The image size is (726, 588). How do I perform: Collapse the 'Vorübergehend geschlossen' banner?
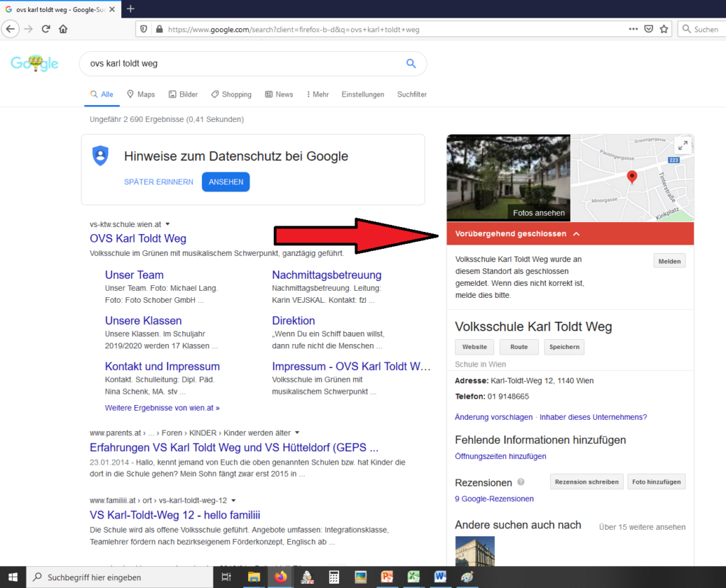pos(576,234)
